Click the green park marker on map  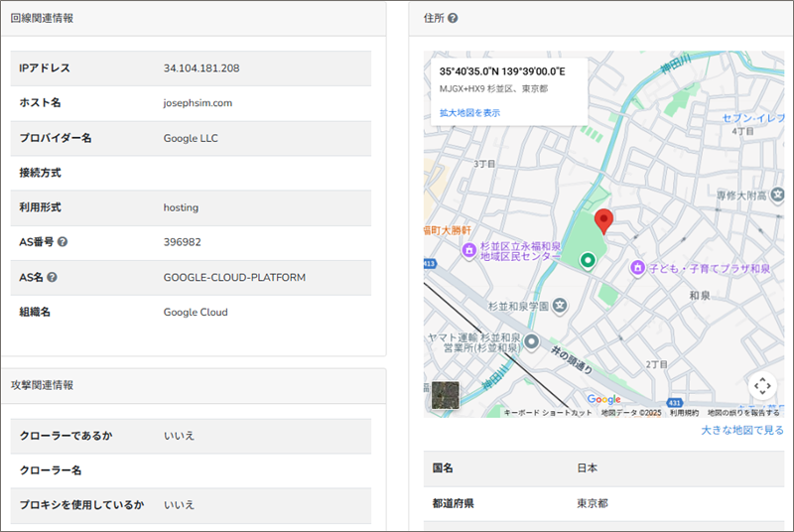click(588, 260)
